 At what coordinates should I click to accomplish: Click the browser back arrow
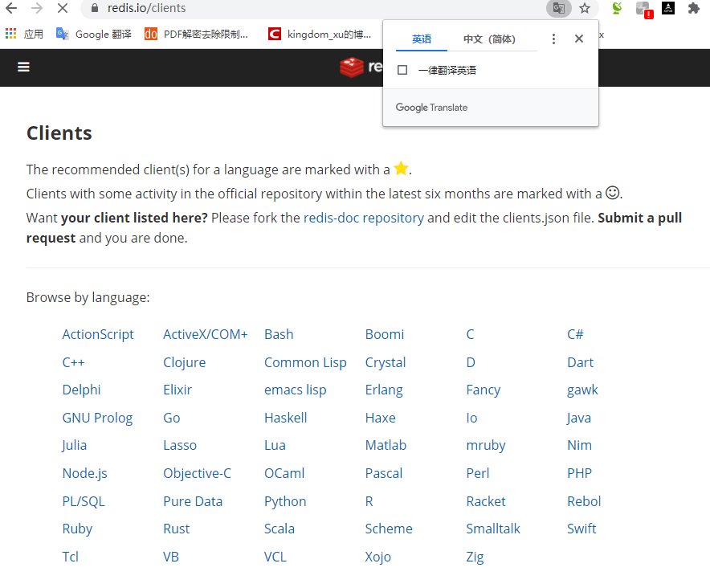tap(11, 8)
